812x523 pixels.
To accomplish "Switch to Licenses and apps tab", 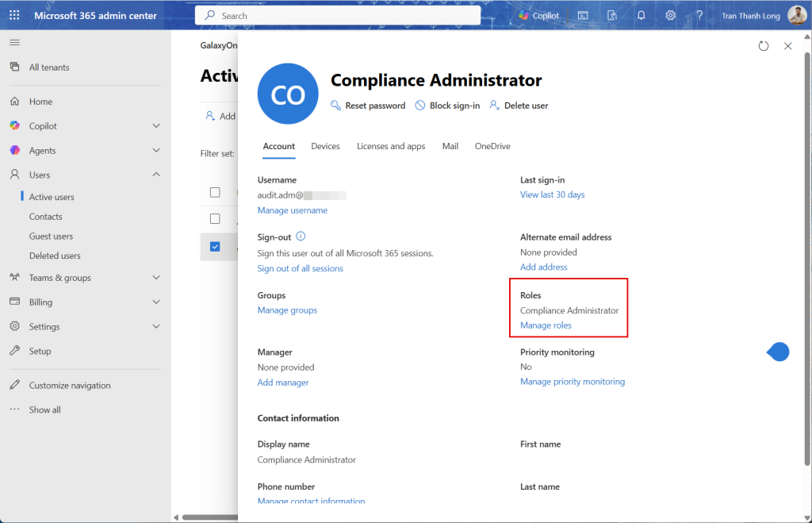I will tap(391, 146).
